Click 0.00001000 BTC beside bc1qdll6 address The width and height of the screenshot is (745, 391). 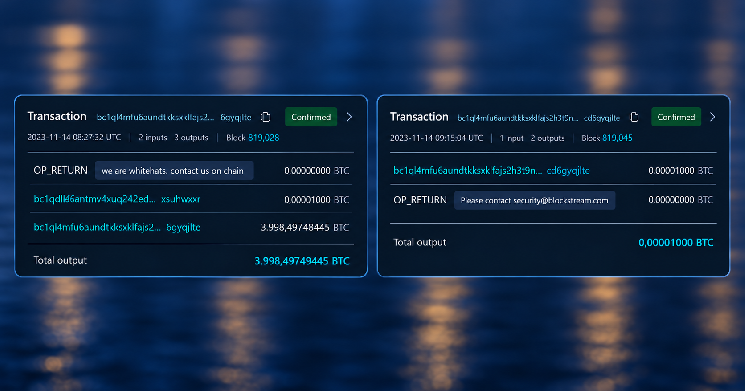317,200
